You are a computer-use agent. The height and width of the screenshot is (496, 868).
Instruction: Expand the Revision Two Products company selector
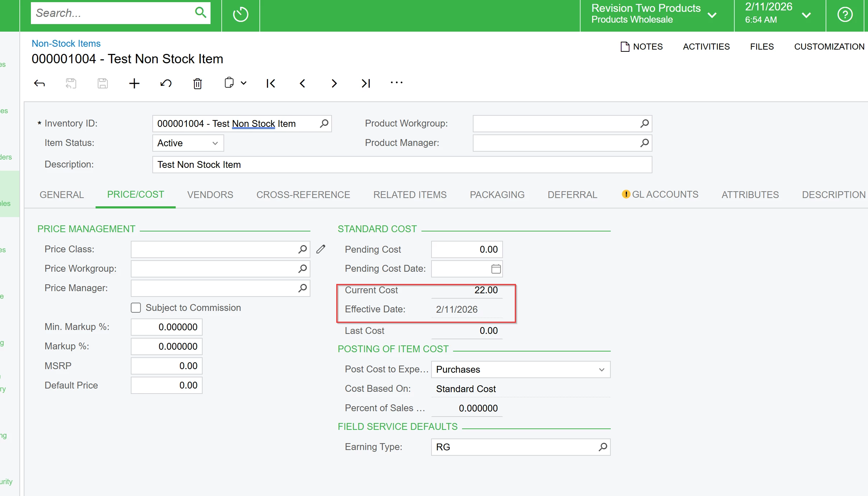point(712,15)
